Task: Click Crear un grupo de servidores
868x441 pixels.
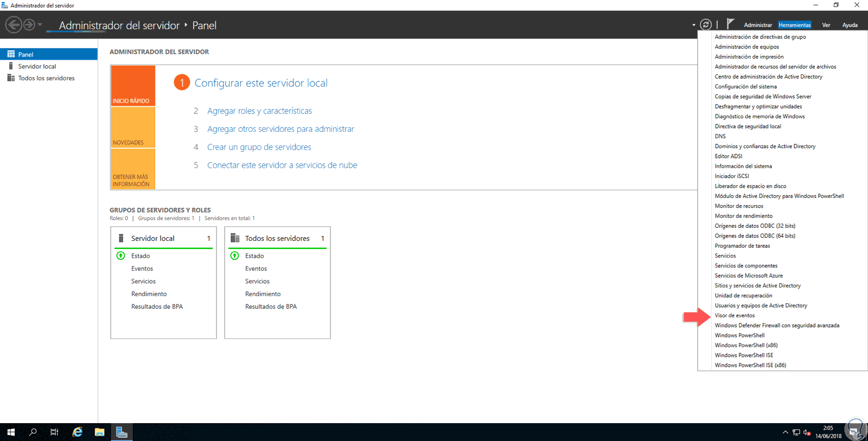Action: (259, 147)
